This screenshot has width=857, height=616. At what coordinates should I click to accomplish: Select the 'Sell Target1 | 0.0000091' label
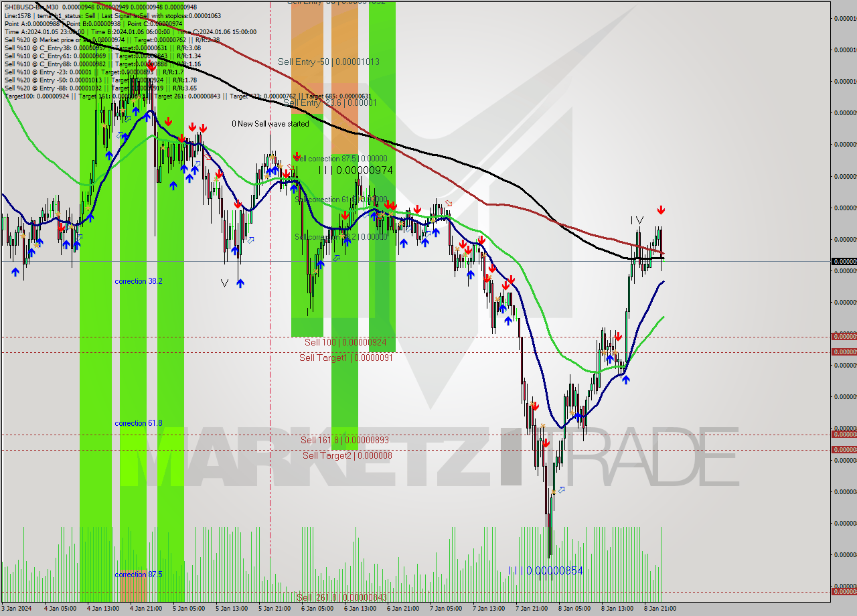pyautogui.click(x=346, y=358)
